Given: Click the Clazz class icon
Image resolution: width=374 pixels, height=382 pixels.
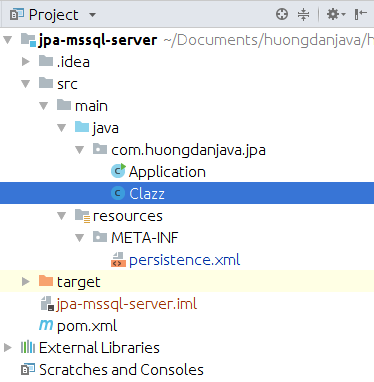Looking at the screenshot, I should [x=118, y=193].
